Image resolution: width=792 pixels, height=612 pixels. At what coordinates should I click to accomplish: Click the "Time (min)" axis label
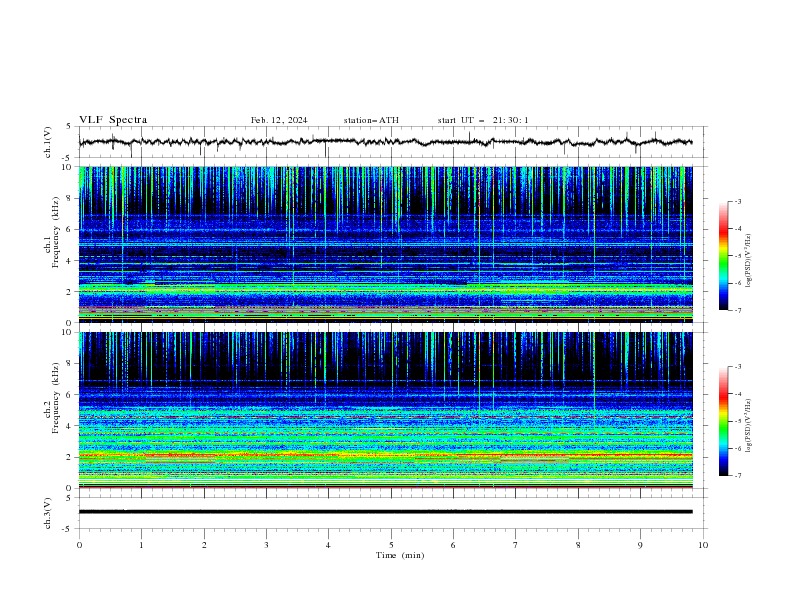400,555
